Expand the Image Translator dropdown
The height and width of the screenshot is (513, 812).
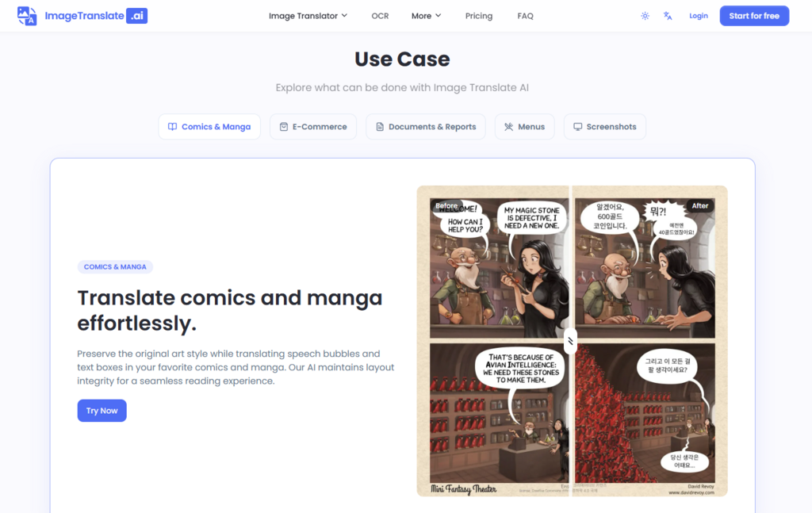tap(308, 16)
